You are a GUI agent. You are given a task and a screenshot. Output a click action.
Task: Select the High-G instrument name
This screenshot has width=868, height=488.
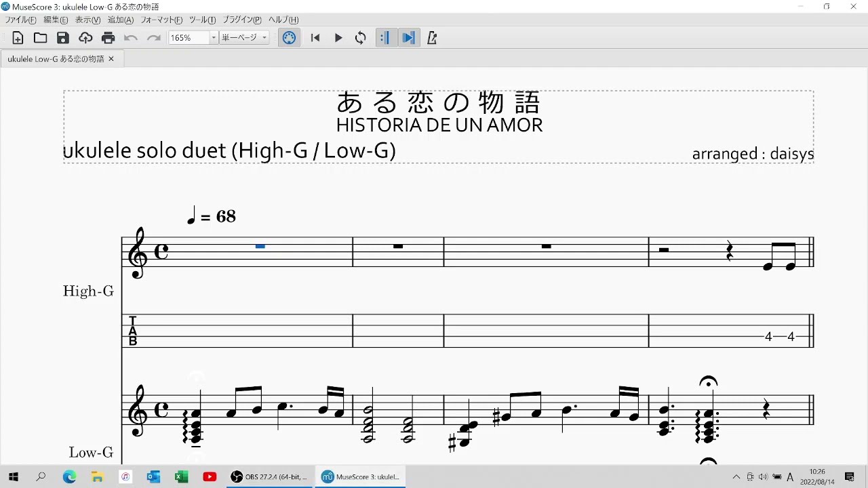(x=88, y=291)
